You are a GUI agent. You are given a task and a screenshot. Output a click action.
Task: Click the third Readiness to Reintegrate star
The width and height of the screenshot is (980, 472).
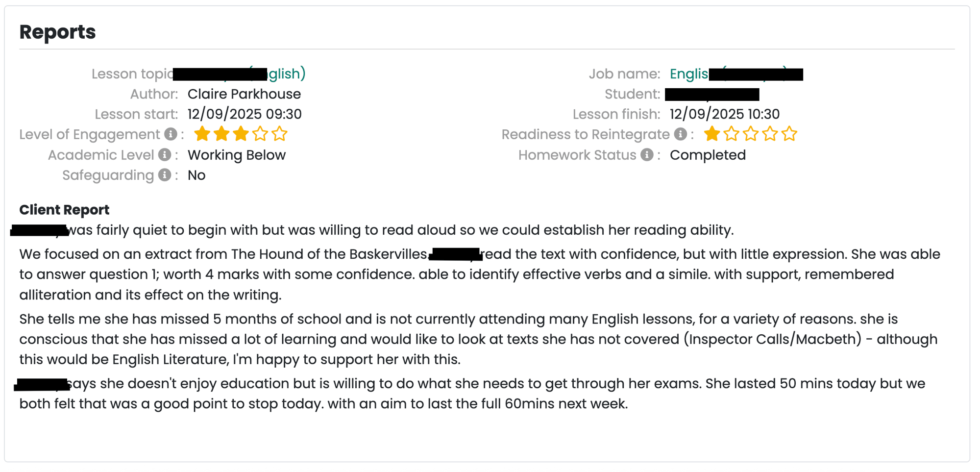tap(750, 133)
